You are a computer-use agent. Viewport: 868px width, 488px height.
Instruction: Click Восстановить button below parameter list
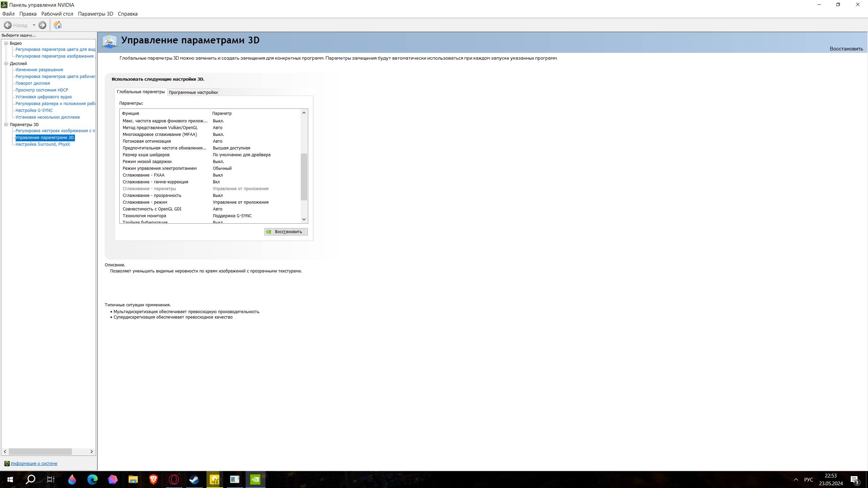(x=286, y=232)
